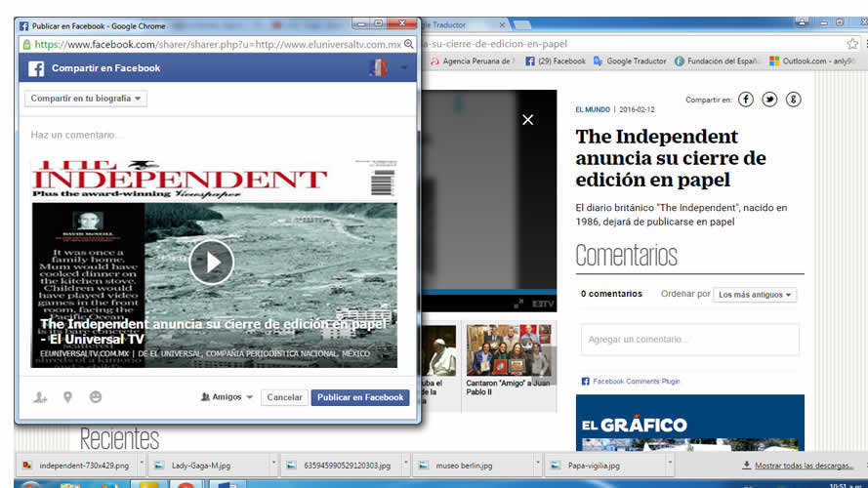868x488 pixels.
Task: Expand menu for Papa-vigilia.jpg download
Action: (669, 463)
